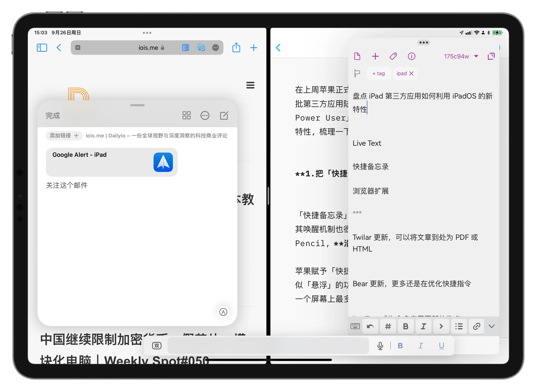Image resolution: width=537 pixels, height=392 pixels.
Task: Go back in the right editor app
Action: click(278, 48)
